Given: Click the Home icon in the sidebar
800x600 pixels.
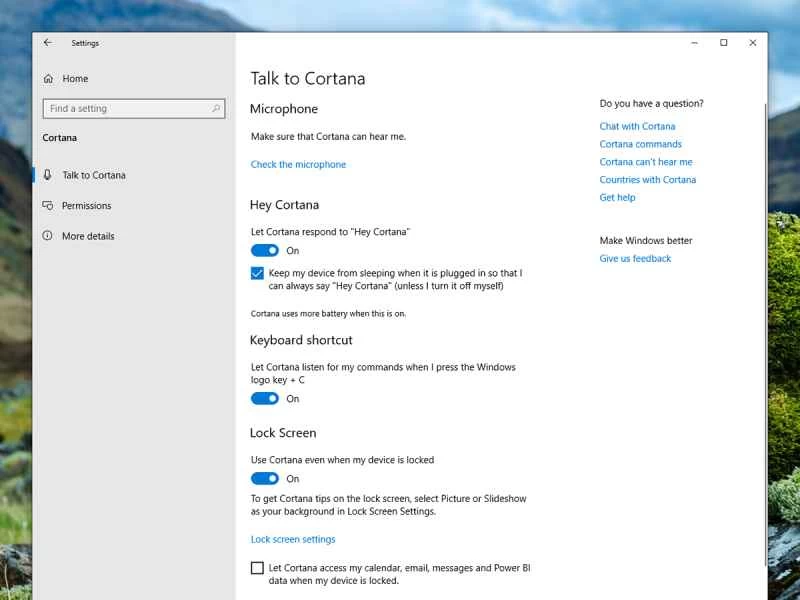Looking at the screenshot, I should [x=47, y=78].
